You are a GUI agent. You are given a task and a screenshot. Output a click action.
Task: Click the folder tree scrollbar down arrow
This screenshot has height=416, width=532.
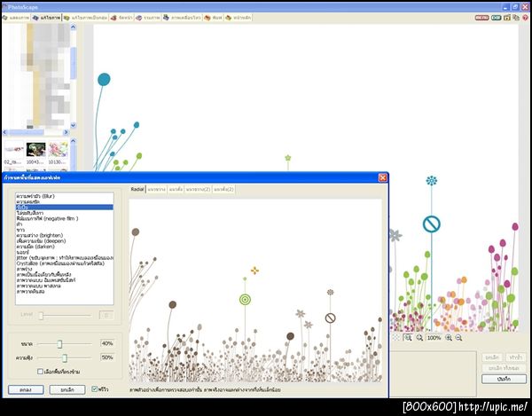coord(73,125)
